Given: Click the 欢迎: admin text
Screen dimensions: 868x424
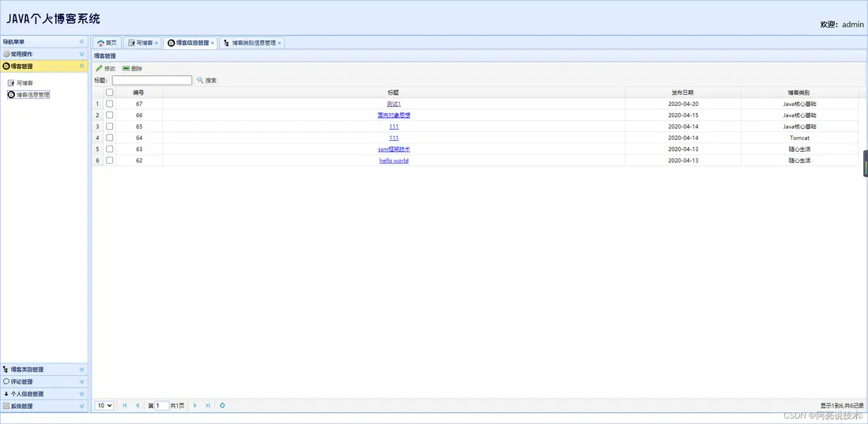Looking at the screenshot, I should (842, 25).
